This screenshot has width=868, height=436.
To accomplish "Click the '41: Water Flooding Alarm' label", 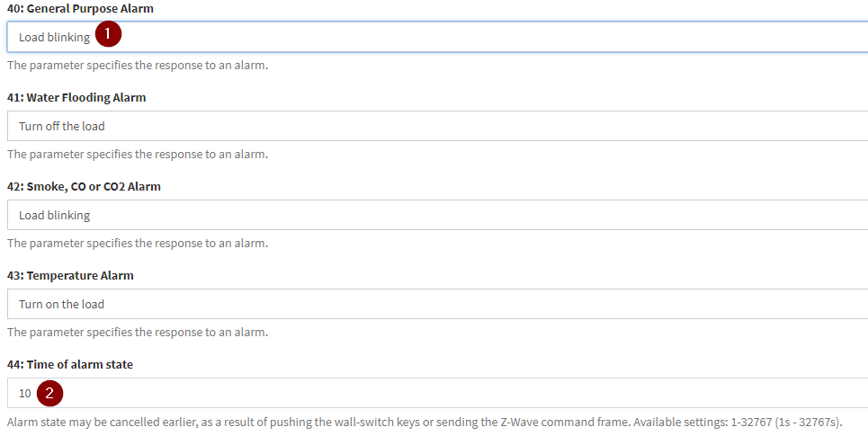I will click(x=76, y=97).
